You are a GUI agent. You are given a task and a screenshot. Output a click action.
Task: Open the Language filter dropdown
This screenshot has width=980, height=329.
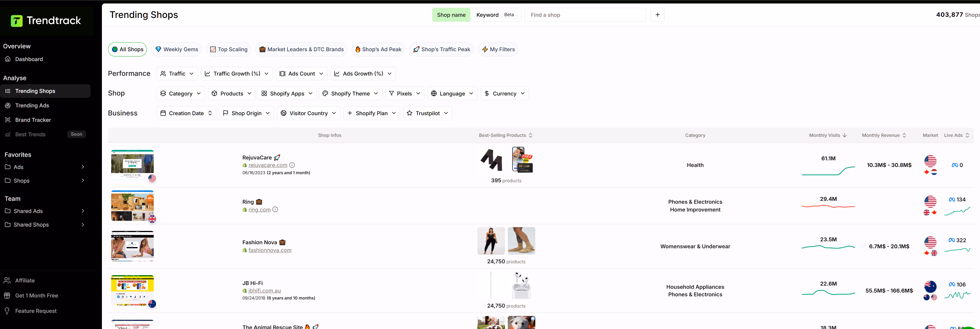click(452, 93)
